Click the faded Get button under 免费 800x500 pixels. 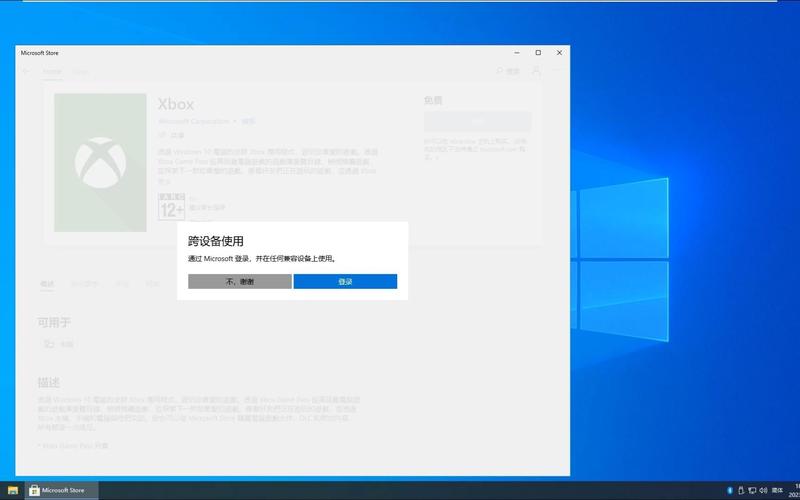pos(478,121)
